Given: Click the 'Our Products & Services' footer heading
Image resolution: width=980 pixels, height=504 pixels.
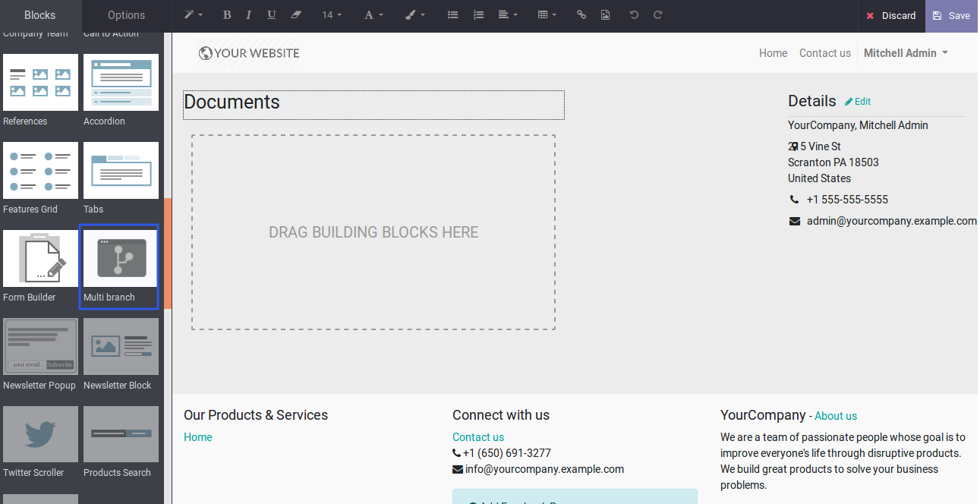Looking at the screenshot, I should pyautogui.click(x=256, y=415).
